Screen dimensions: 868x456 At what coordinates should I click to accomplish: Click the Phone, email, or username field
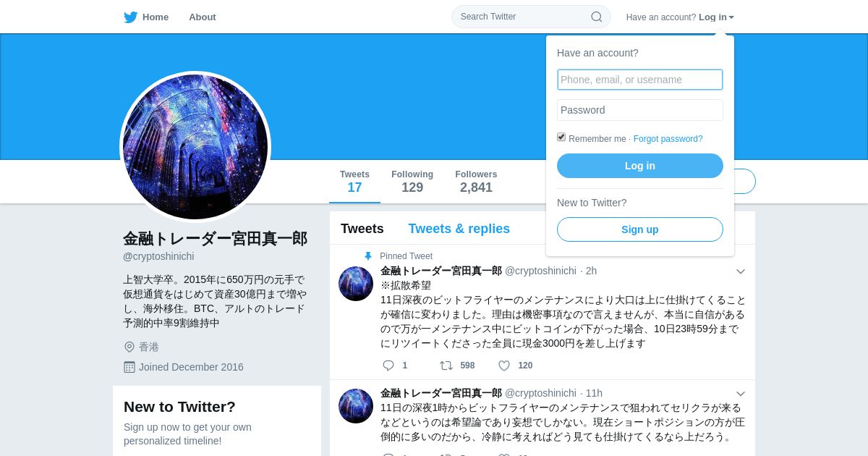tap(640, 80)
